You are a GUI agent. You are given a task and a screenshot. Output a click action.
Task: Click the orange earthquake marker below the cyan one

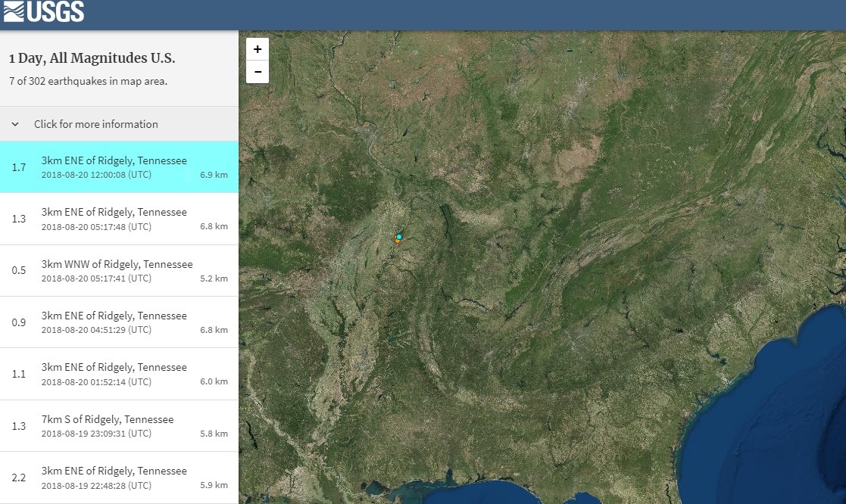398,242
